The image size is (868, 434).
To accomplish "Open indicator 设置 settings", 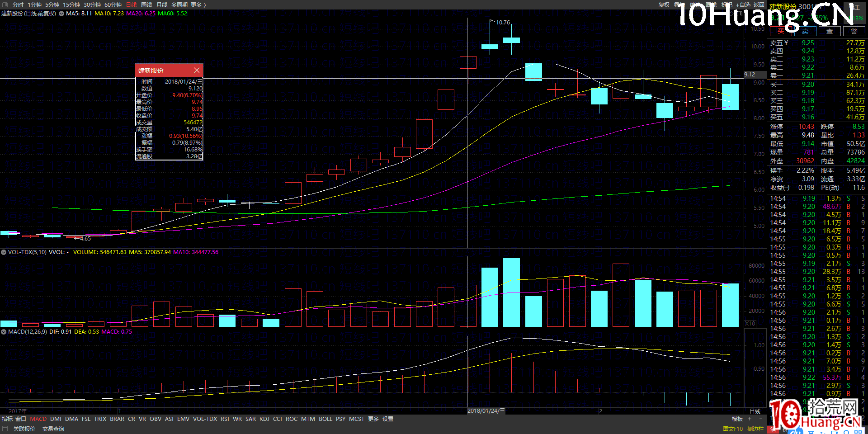I will 388,419.
